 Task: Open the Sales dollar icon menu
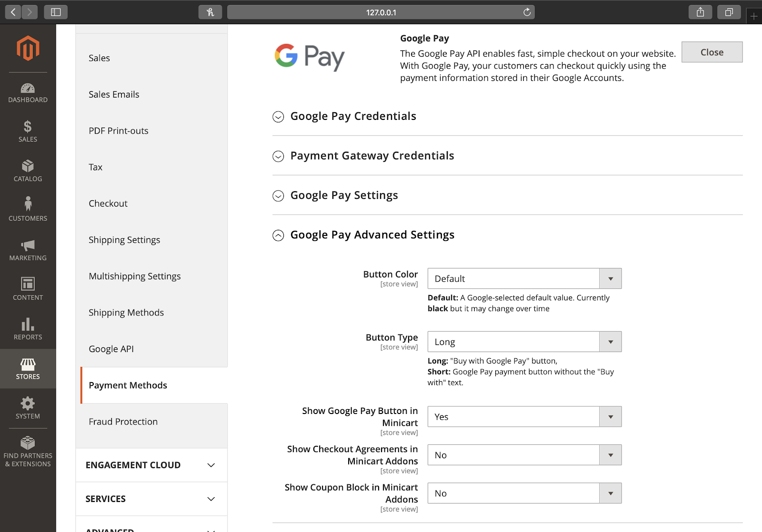pyautogui.click(x=28, y=131)
